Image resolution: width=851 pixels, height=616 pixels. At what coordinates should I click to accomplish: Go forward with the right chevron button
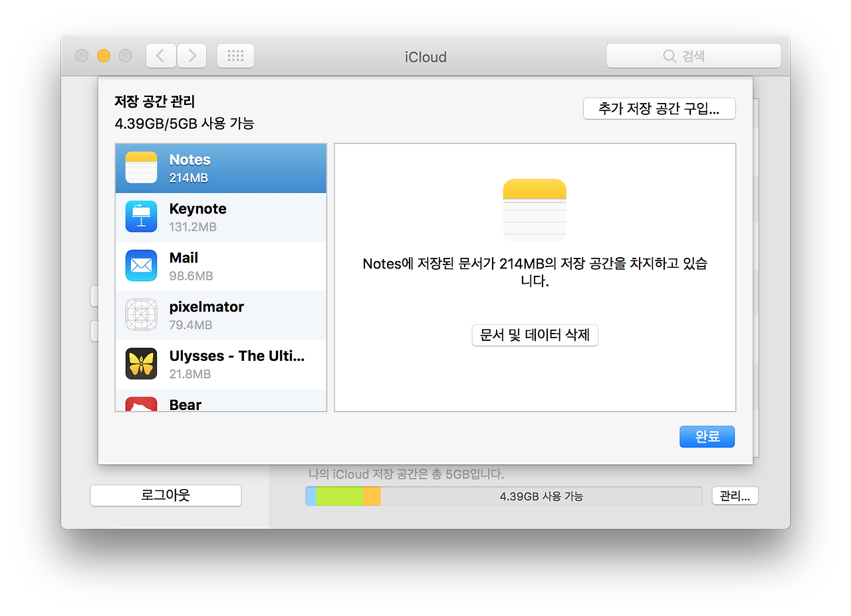pyautogui.click(x=192, y=56)
